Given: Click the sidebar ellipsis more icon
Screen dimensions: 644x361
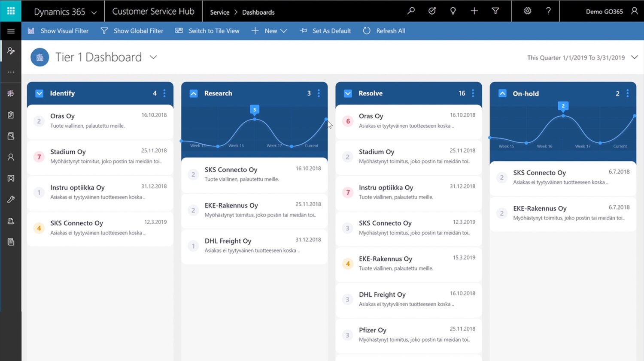Looking at the screenshot, I should (x=11, y=72).
